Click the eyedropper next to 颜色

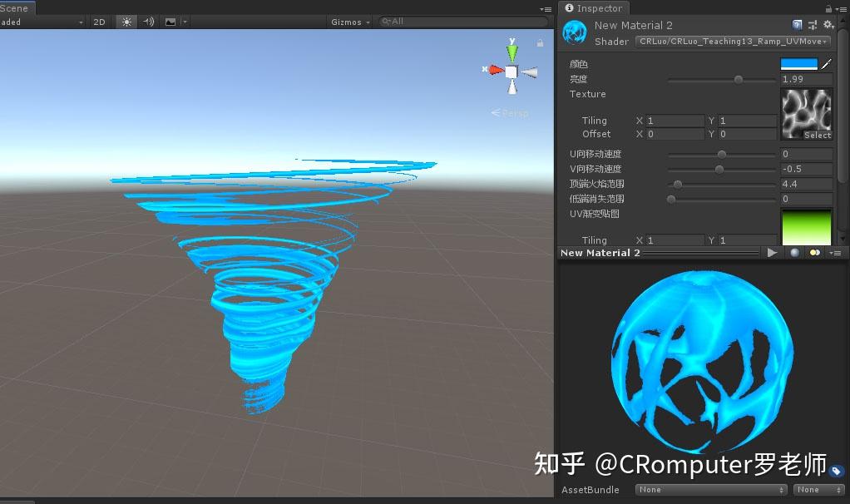827,64
